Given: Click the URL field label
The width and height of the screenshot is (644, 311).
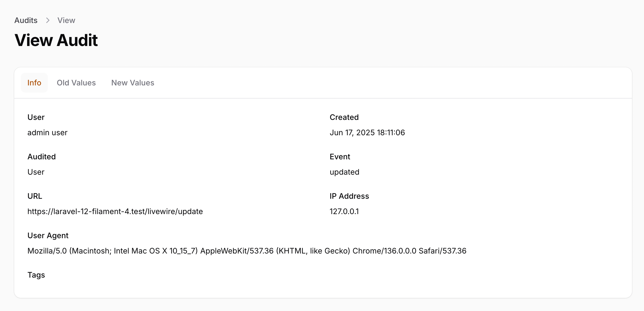Looking at the screenshot, I should point(35,196).
